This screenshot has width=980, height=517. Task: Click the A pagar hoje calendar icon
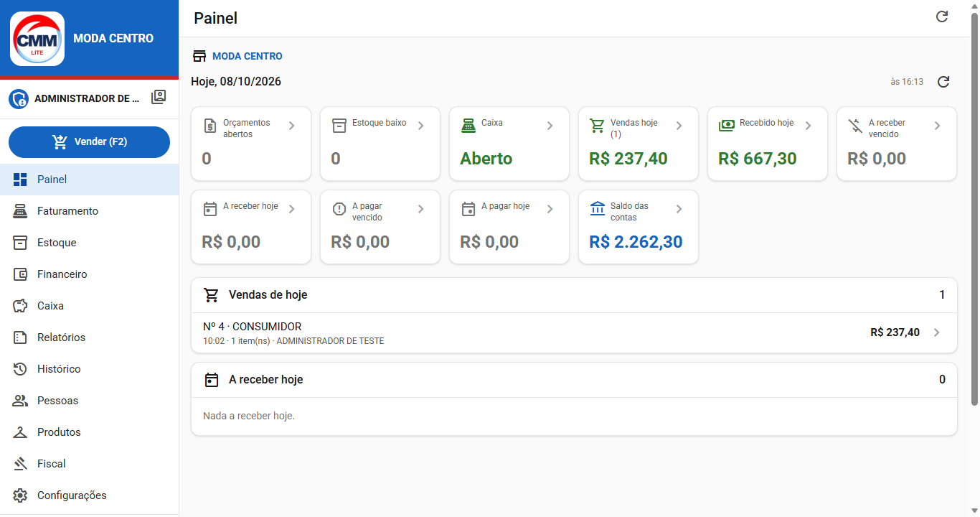pos(468,209)
